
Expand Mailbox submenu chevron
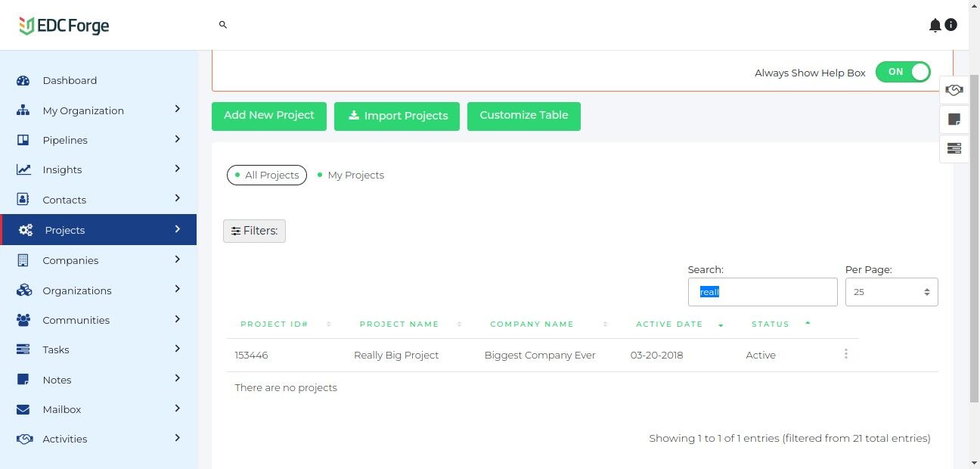(x=177, y=408)
